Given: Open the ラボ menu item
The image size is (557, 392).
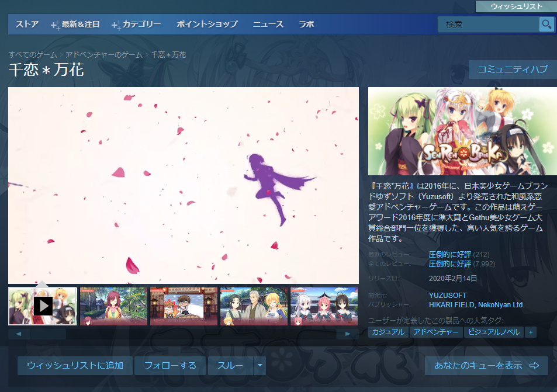Looking at the screenshot, I should pyautogui.click(x=306, y=24).
